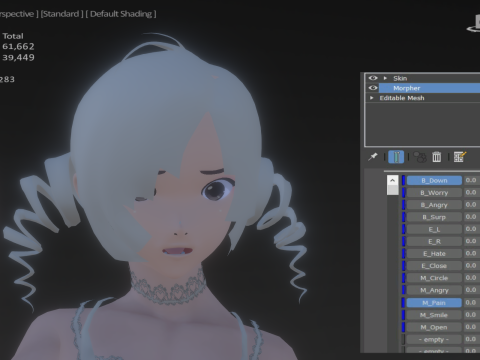Select the M_Pain morph channel
Screen dimensions: 480x360
(434, 303)
